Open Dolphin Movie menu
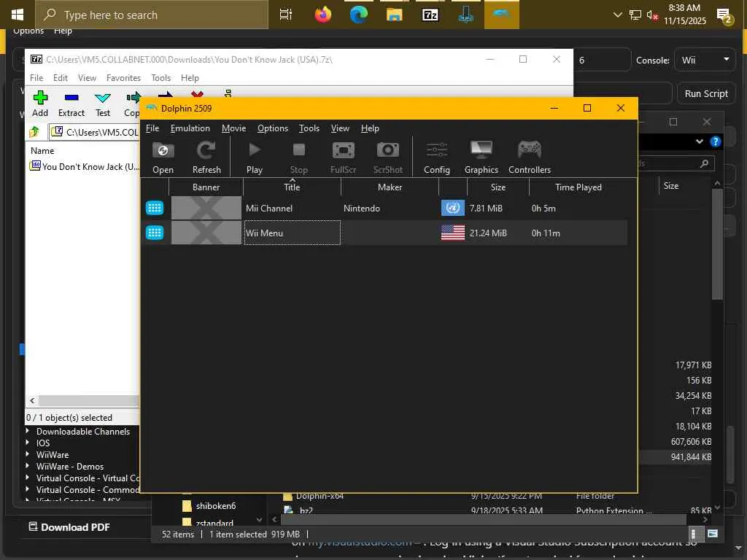The height and width of the screenshot is (560, 747). [233, 128]
